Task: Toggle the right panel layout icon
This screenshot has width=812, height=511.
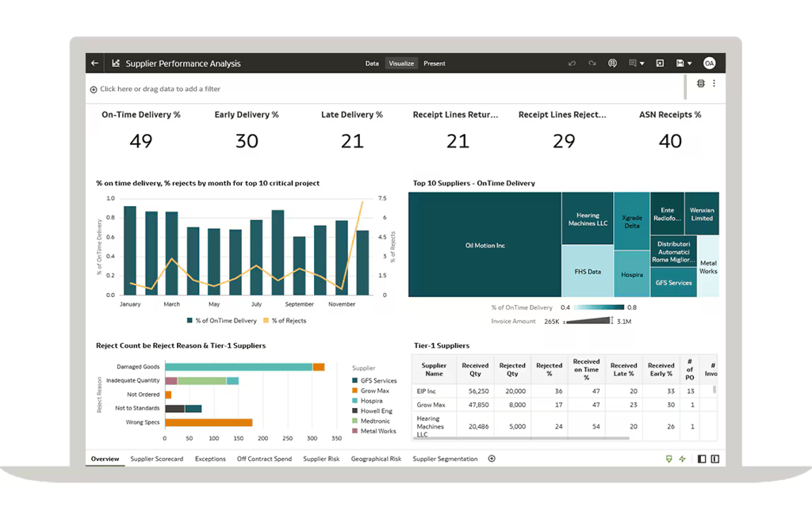Action: tap(714, 459)
